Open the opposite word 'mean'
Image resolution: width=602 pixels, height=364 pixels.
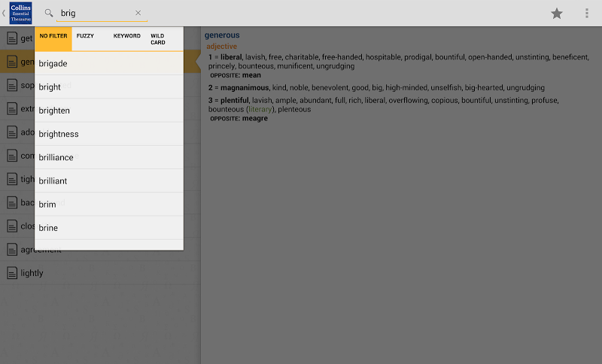[251, 75]
